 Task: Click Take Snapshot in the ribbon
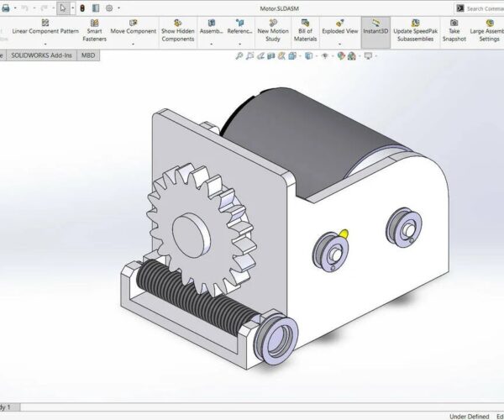click(x=454, y=30)
